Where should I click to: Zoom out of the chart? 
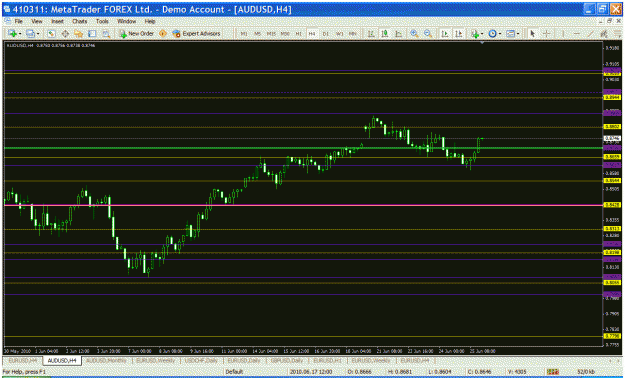point(428,34)
